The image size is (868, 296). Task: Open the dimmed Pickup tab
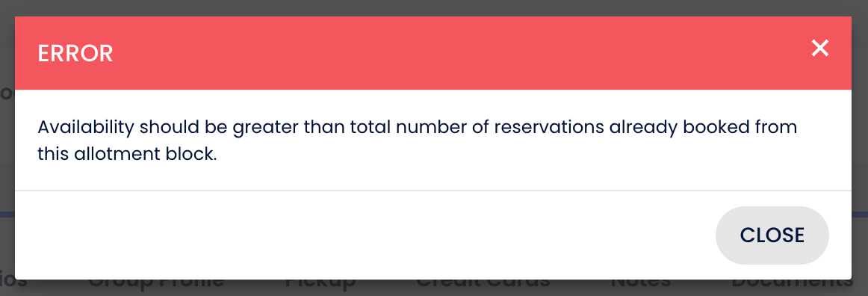(x=320, y=285)
